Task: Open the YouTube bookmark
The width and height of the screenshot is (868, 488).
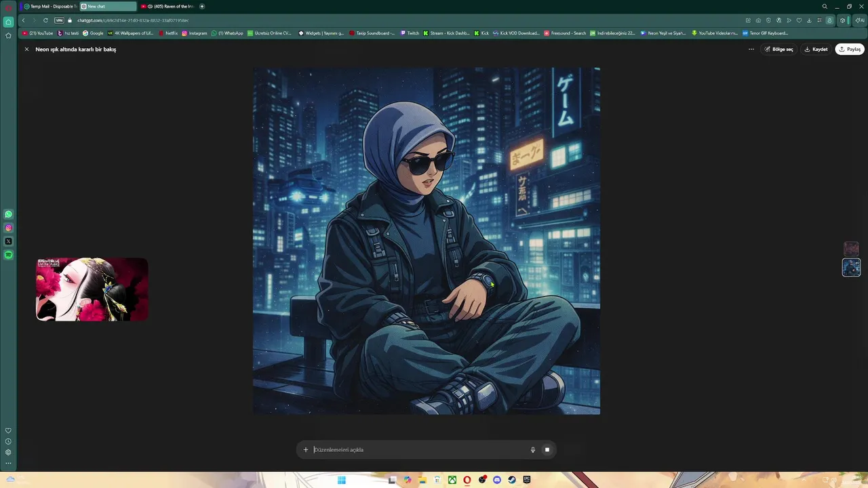Action: tap(37, 33)
